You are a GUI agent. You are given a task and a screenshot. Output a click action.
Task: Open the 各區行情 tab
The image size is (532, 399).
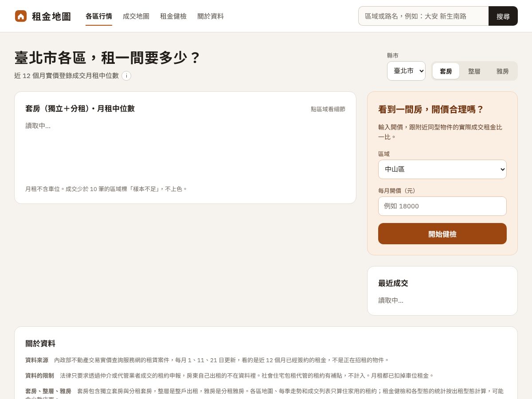(x=99, y=16)
